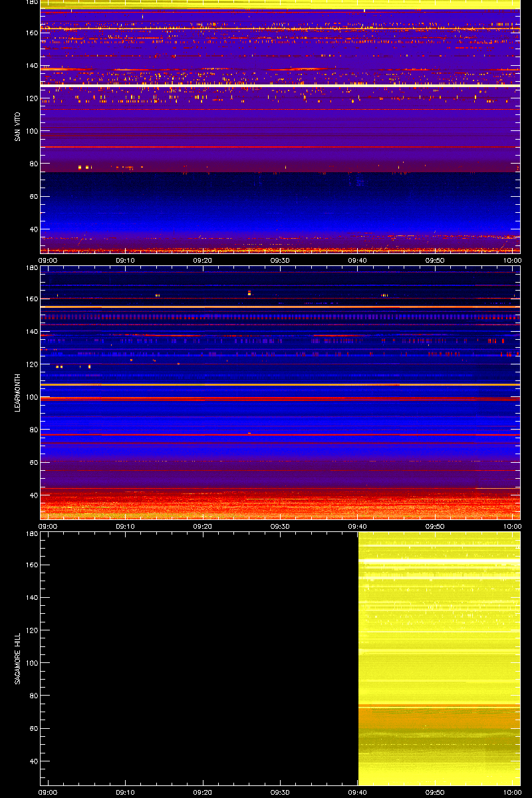The width and height of the screenshot is (532, 798).
Task: Click the yellow data block in Sagamore Hill spectrogram
Action: [439, 658]
